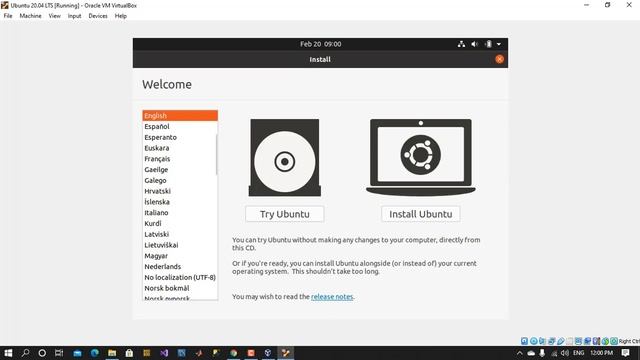
Task: Show hidden system tray icons
Action: (x=520, y=353)
